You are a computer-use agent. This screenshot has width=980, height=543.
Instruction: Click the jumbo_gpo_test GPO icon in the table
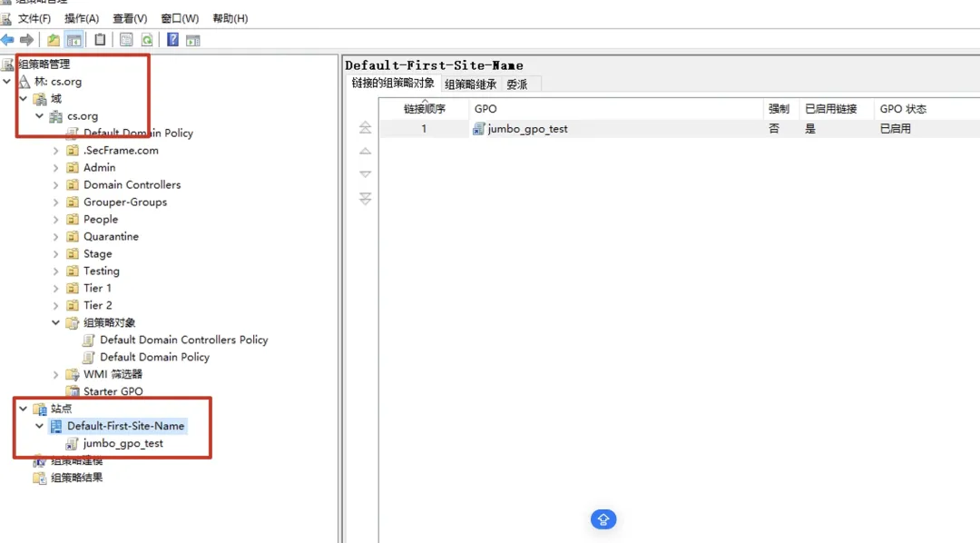coord(479,129)
